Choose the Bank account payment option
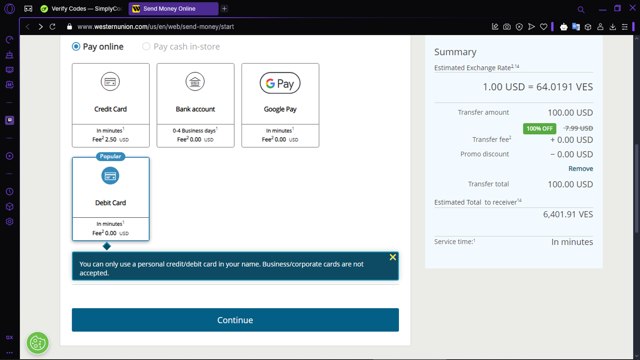Screen dimensions: 640x360 click(x=196, y=105)
